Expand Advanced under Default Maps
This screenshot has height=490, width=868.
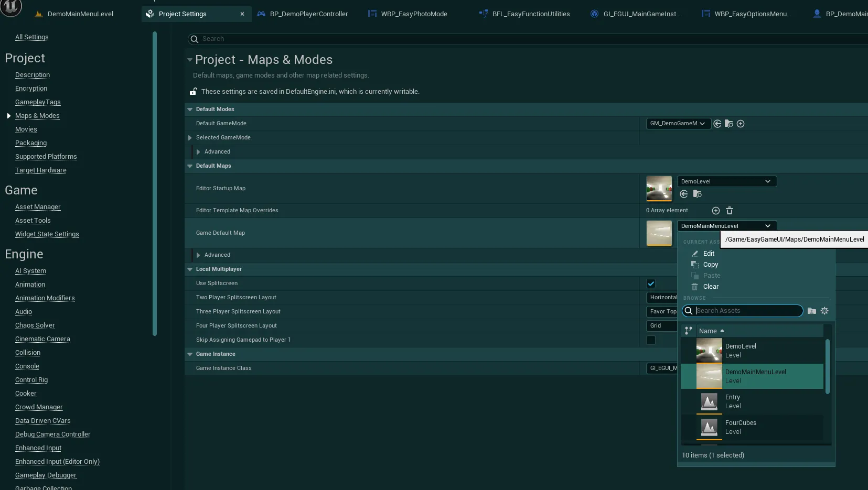(x=198, y=255)
